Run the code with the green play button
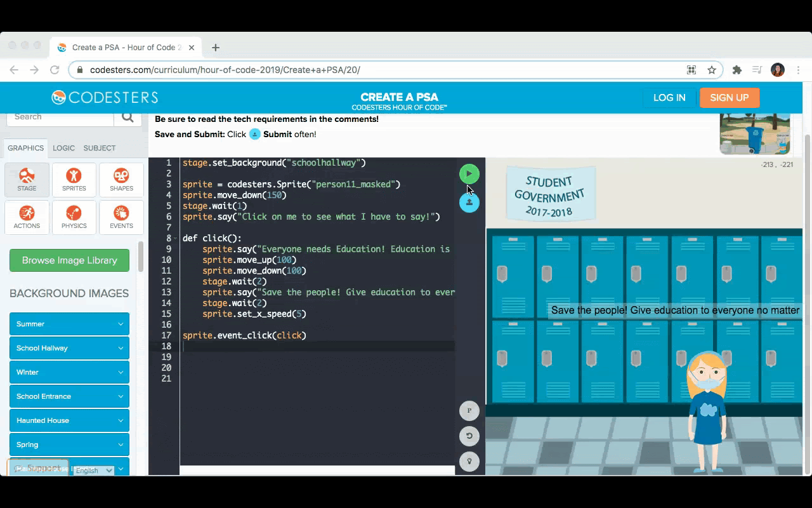 469,174
